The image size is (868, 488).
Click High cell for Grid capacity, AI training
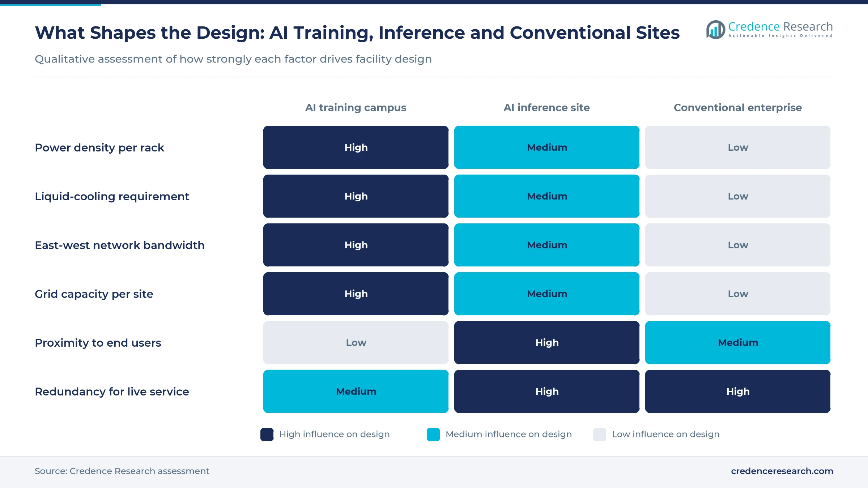point(356,294)
